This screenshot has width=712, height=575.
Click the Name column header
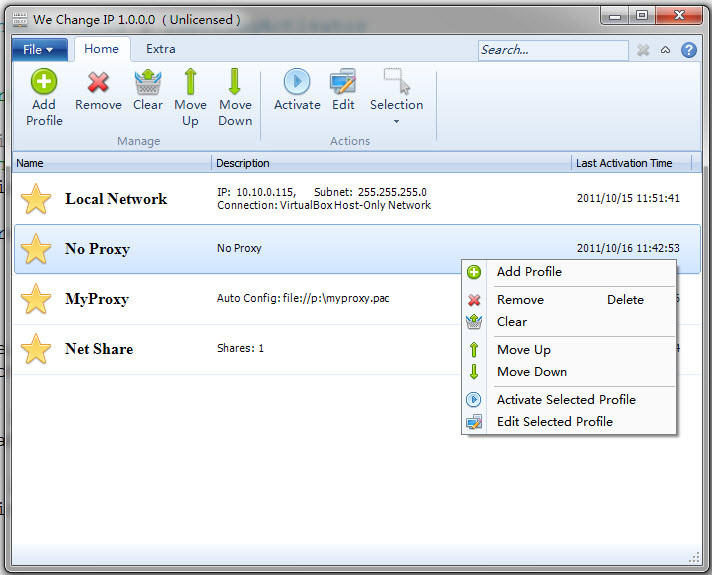[x=112, y=163]
